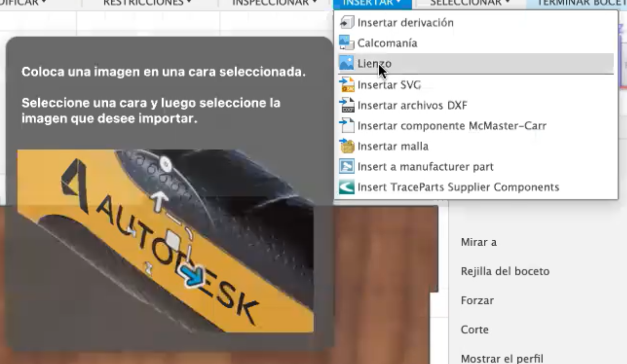This screenshot has height=364, width=627.
Task: Click the Insertar derivación icon
Action: point(347,23)
